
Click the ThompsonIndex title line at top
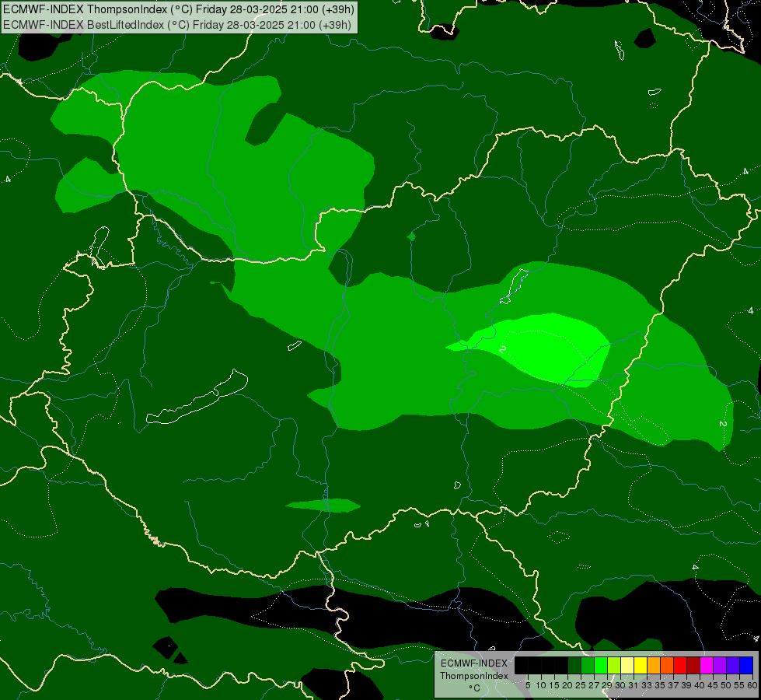(179, 9)
